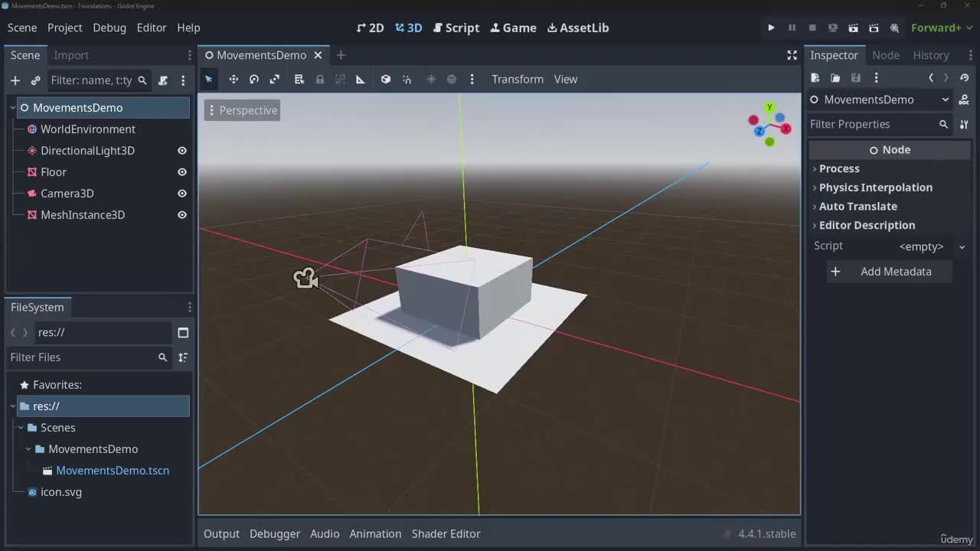Open the viewport Transform menu
980x551 pixels.
coord(518,79)
